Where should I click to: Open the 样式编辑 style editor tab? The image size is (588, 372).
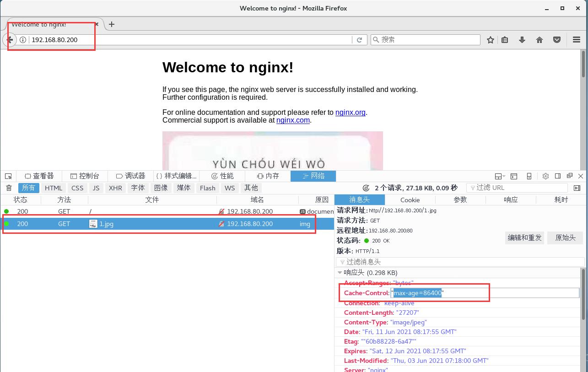click(x=176, y=176)
